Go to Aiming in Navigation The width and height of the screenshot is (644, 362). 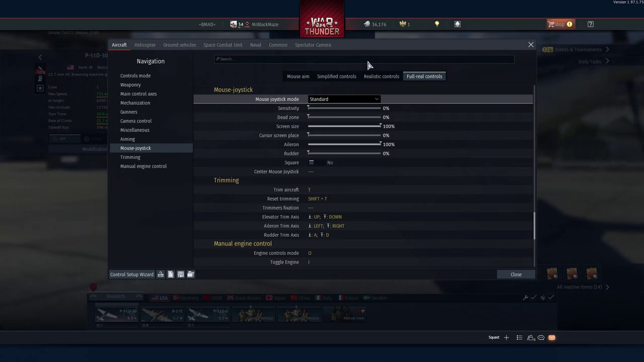click(x=127, y=139)
